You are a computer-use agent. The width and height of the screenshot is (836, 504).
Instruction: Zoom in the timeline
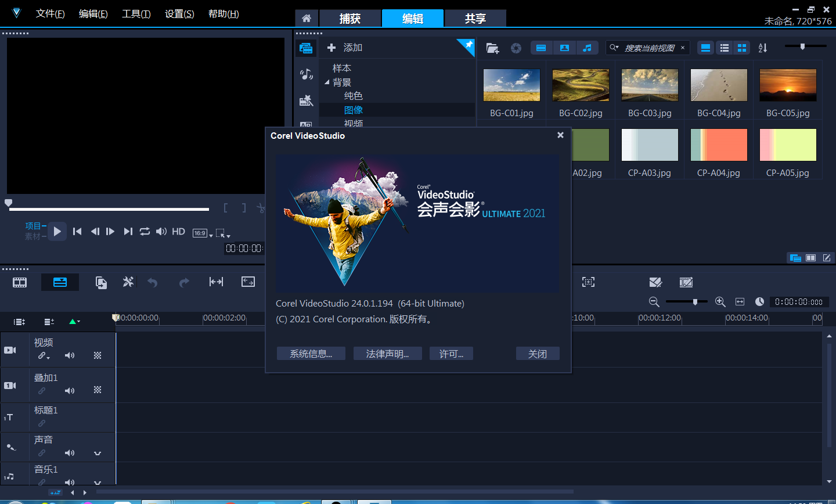pos(720,302)
